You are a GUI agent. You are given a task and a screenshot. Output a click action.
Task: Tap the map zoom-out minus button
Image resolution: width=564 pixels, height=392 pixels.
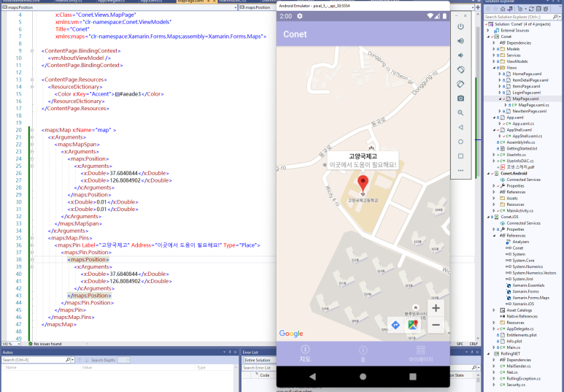point(436,325)
